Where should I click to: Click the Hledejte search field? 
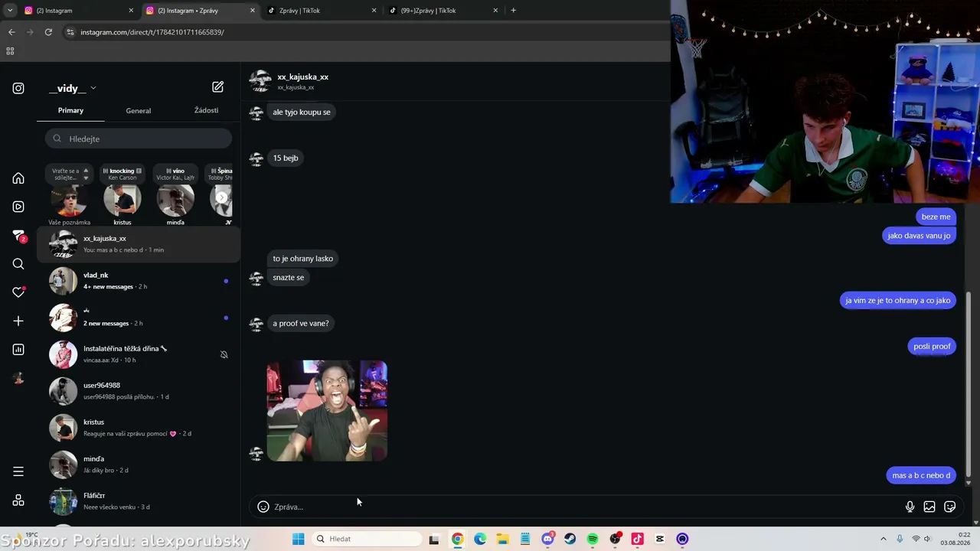pyautogui.click(x=139, y=139)
